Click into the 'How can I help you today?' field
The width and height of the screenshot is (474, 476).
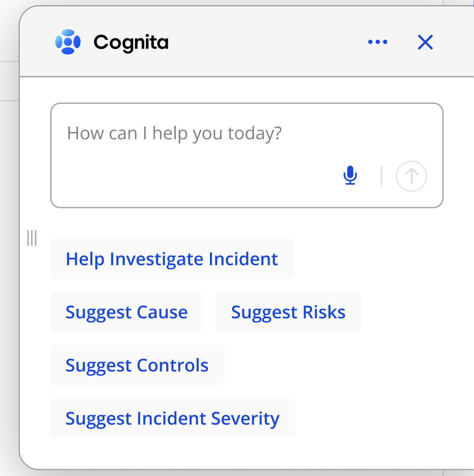point(174,133)
